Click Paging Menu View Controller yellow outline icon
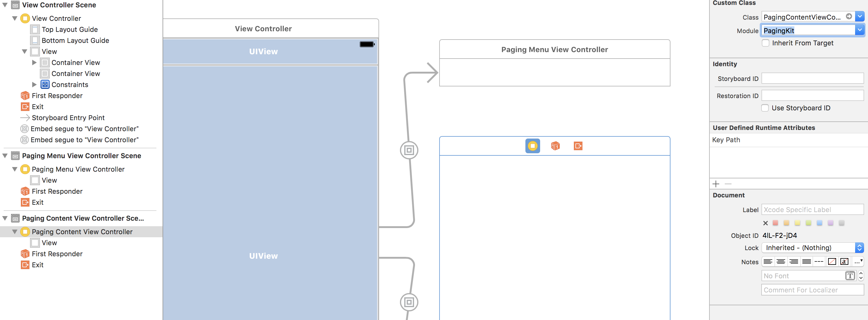This screenshot has height=320, width=868. pyautogui.click(x=25, y=169)
